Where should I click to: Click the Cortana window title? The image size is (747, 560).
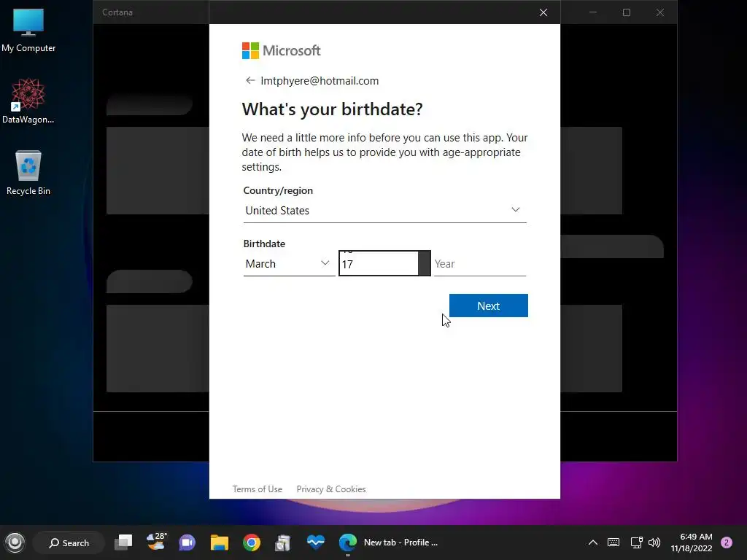click(x=117, y=12)
